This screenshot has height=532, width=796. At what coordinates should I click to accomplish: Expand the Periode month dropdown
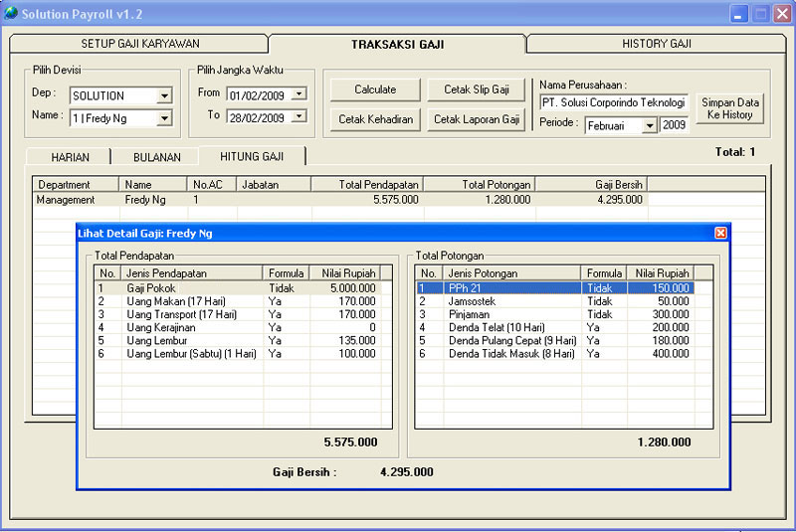coord(649,126)
